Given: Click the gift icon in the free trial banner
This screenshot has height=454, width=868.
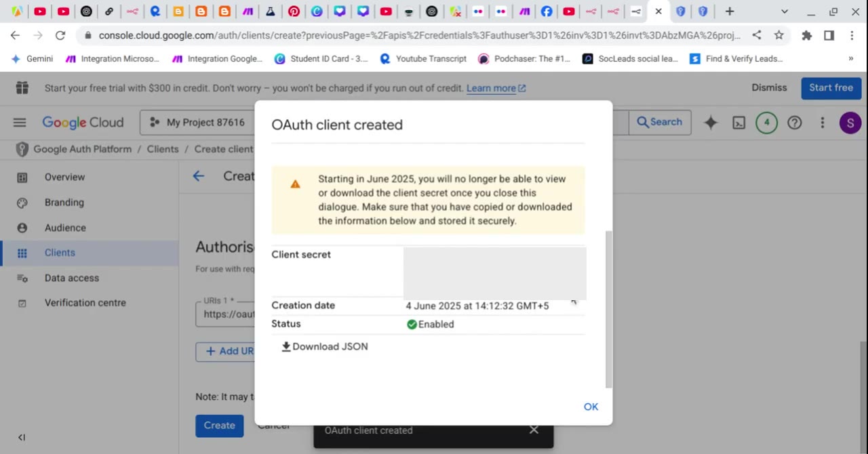Looking at the screenshot, I should pos(22,87).
